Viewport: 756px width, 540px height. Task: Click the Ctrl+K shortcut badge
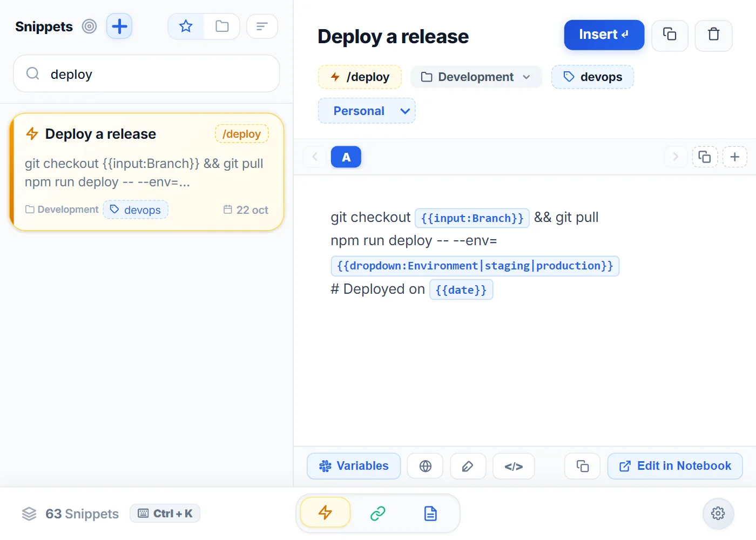pos(165,514)
